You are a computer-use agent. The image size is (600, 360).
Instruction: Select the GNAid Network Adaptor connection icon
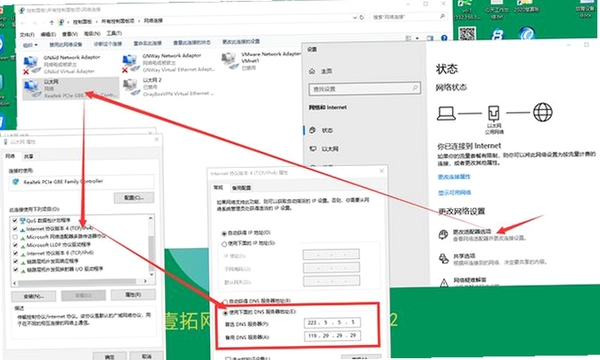click(31, 65)
